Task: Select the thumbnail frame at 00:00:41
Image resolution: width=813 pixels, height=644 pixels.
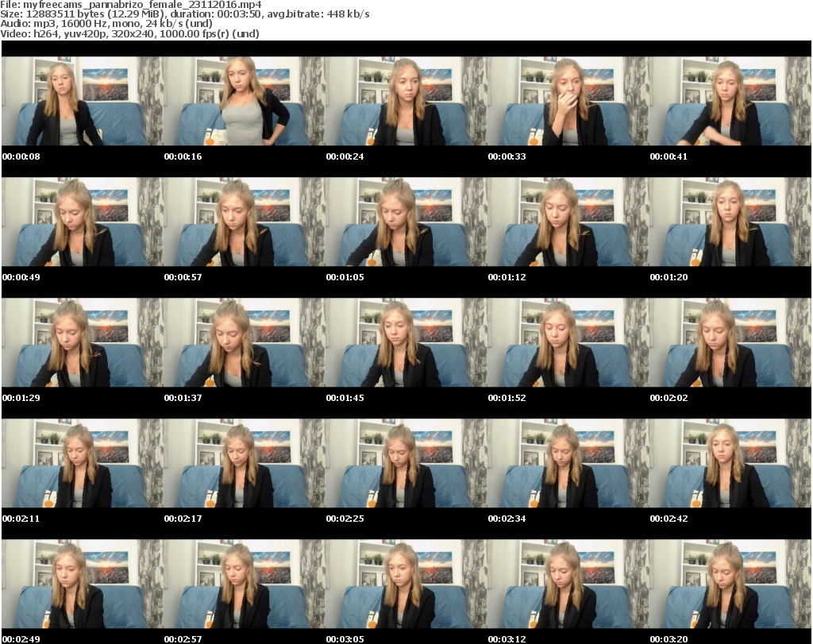Action: [x=730, y=101]
